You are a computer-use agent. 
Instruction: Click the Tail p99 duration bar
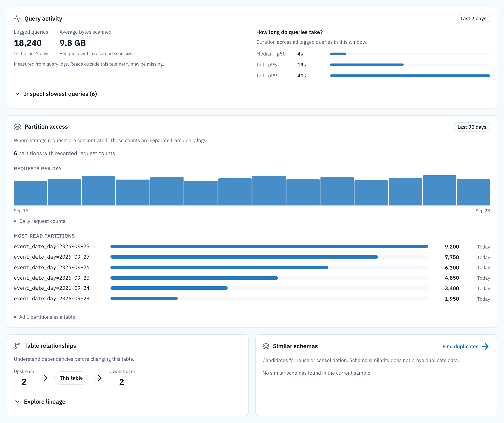(x=410, y=76)
